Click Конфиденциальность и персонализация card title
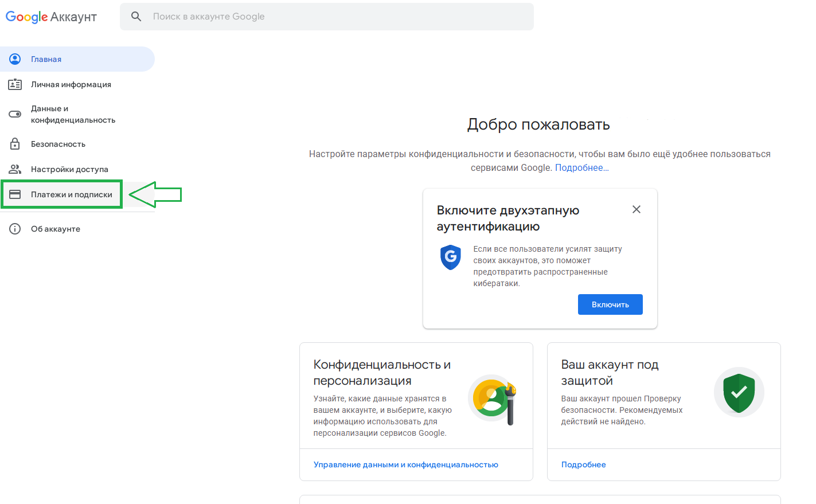Screen dimensions: 816x504 (x=382, y=373)
